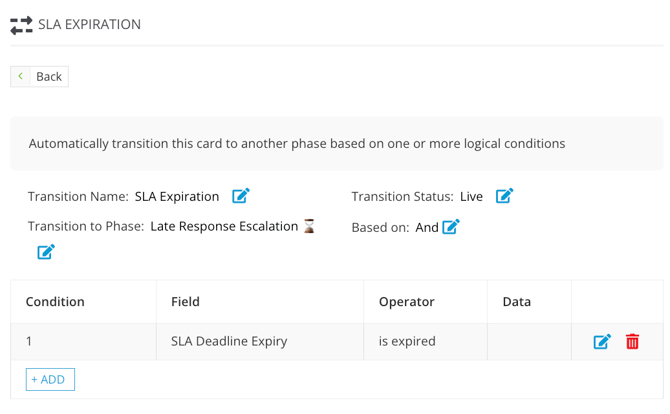
Task: Click the Condition column header
Action: point(55,302)
